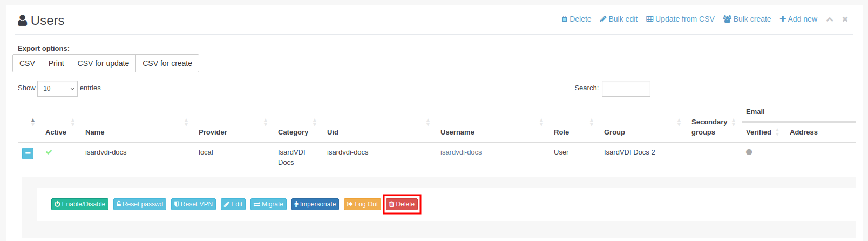The image size is (868, 241).
Task: Click Update from CSV link
Action: coord(680,19)
